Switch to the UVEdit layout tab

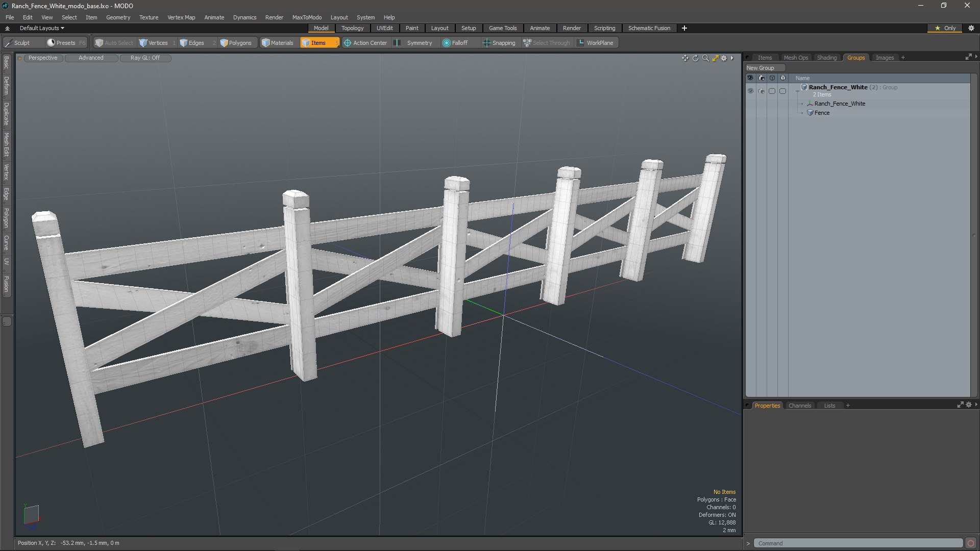pyautogui.click(x=384, y=28)
